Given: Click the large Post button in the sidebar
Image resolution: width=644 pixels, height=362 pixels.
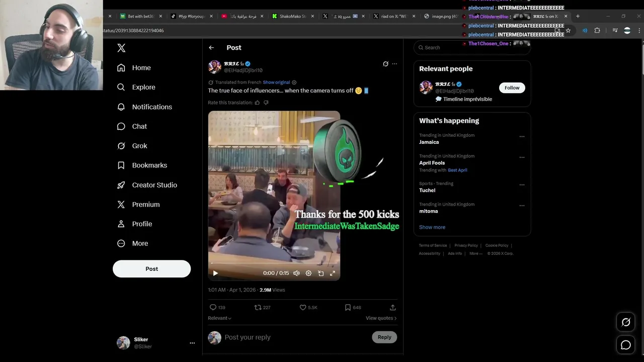Looking at the screenshot, I should [x=151, y=268].
